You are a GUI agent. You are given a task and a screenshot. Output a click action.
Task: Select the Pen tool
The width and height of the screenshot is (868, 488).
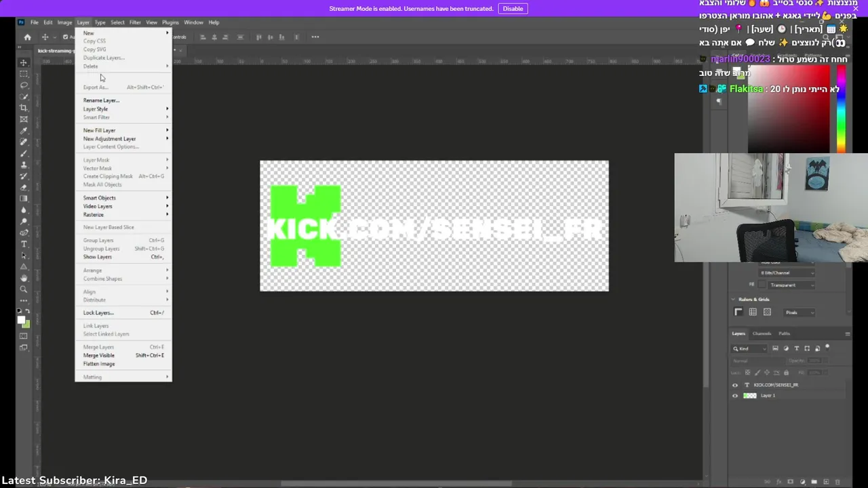click(24, 233)
